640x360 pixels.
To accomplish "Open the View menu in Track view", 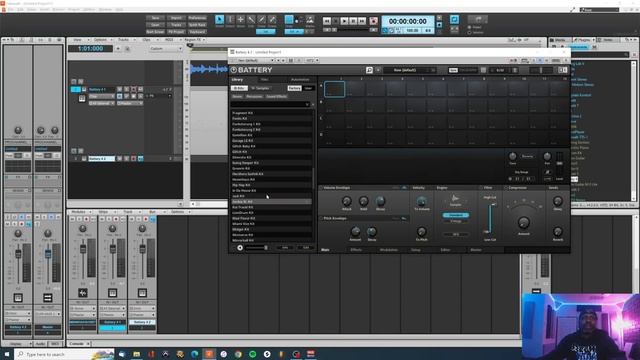I will [77, 40].
